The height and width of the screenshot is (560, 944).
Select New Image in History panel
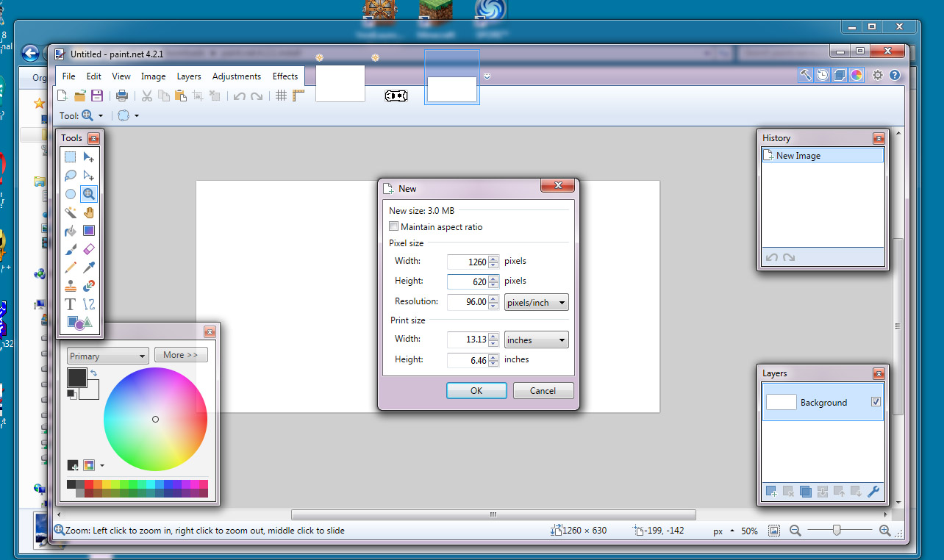coord(823,155)
